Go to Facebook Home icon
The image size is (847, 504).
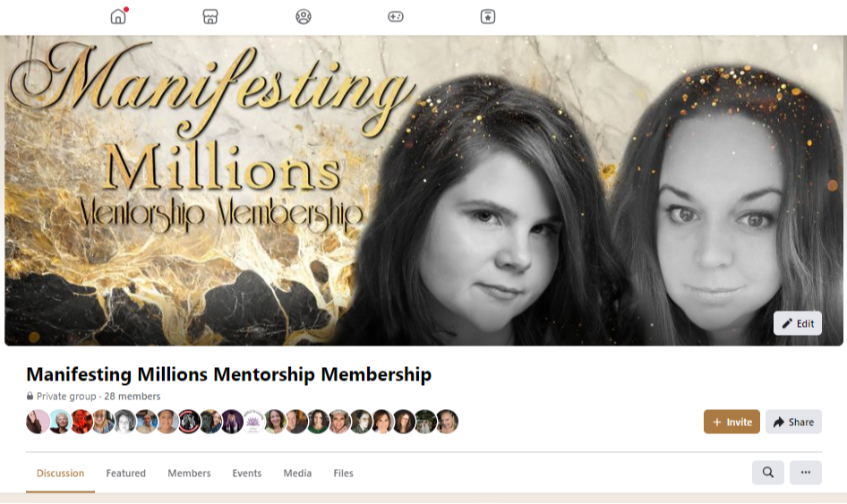coord(118,17)
